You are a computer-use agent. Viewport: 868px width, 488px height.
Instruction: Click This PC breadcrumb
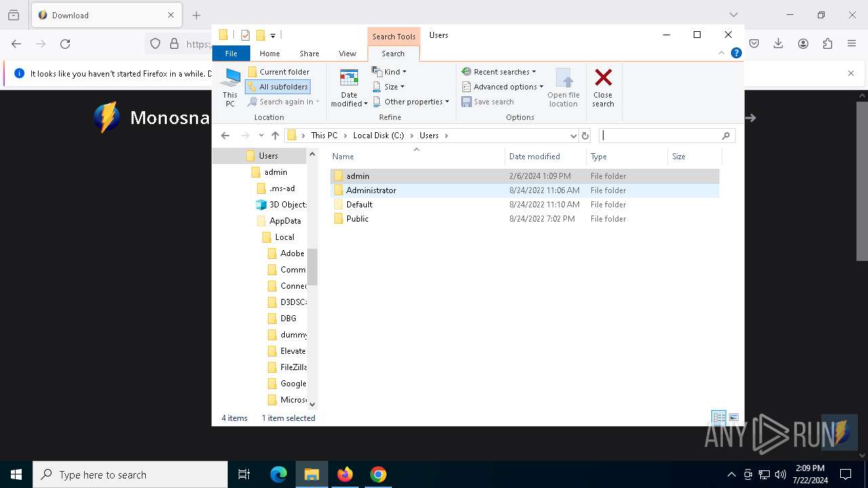point(324,136)
